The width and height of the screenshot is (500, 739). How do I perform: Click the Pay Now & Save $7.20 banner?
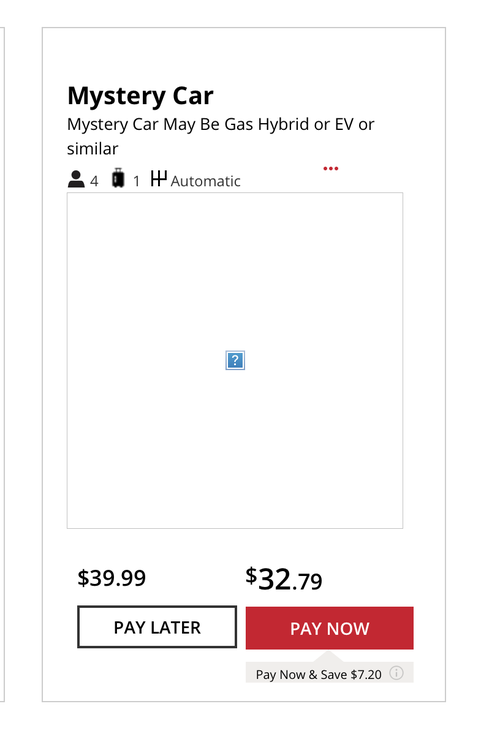[329, 673]
